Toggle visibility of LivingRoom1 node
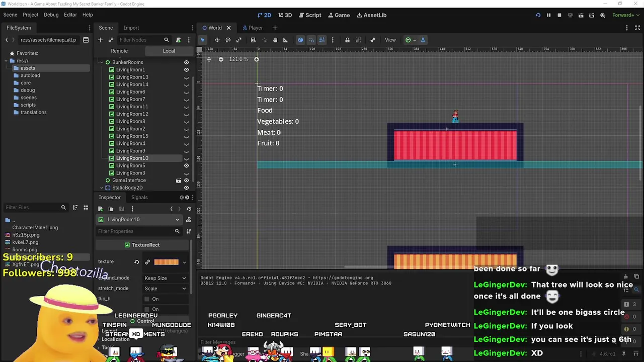 click(x=186, y=70)
